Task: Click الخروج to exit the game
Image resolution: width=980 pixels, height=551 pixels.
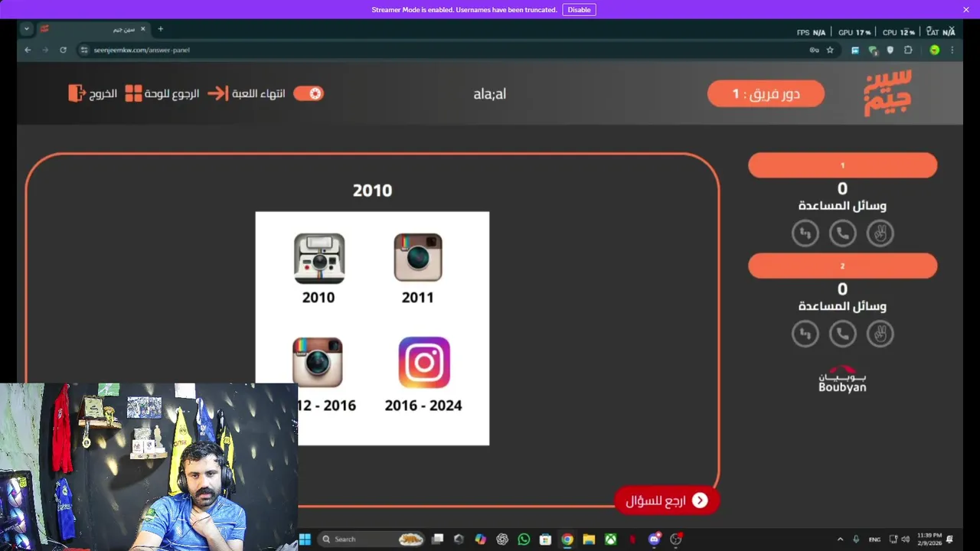Action: [93, 93]
